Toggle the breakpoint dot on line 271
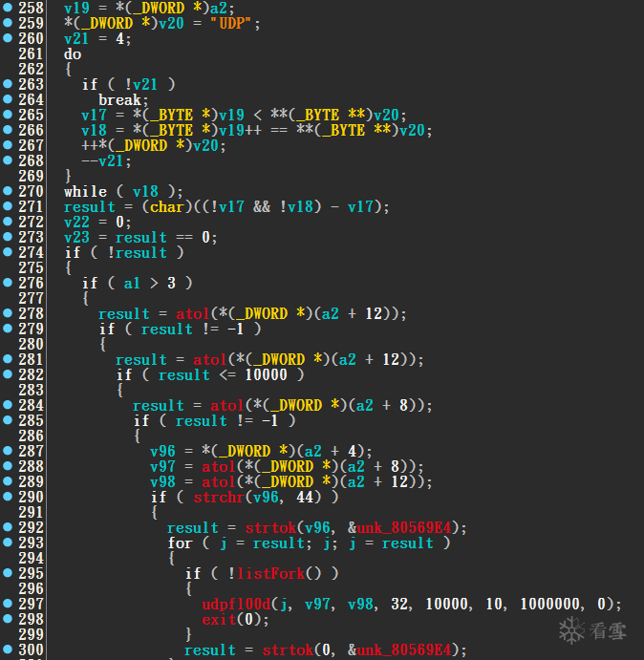 (7, 205)
